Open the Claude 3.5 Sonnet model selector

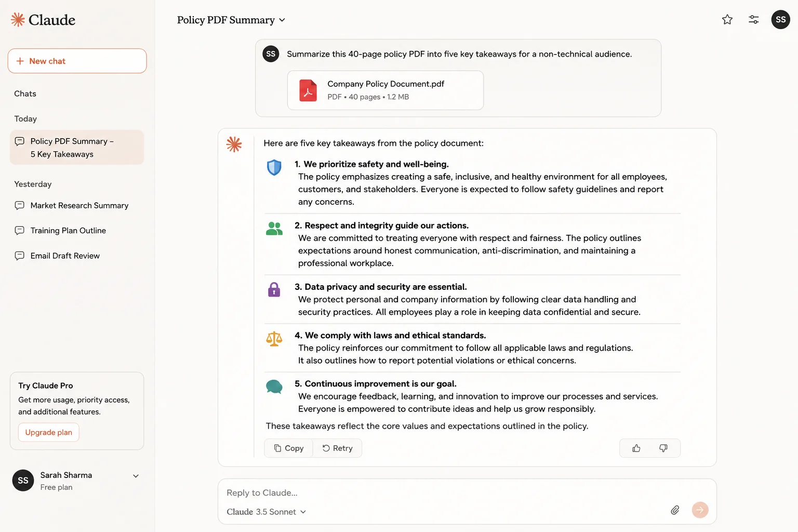tap(267, 512)
